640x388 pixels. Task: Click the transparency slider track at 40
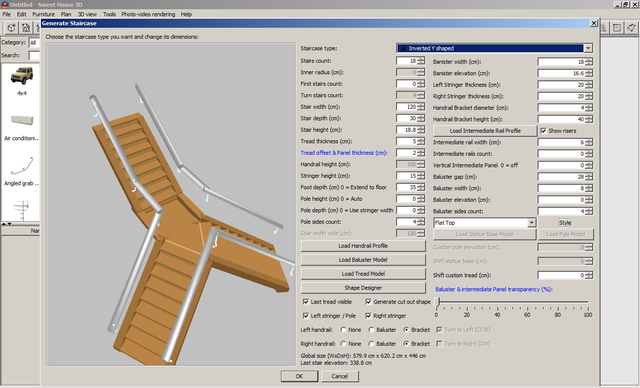tap(497, 302)
